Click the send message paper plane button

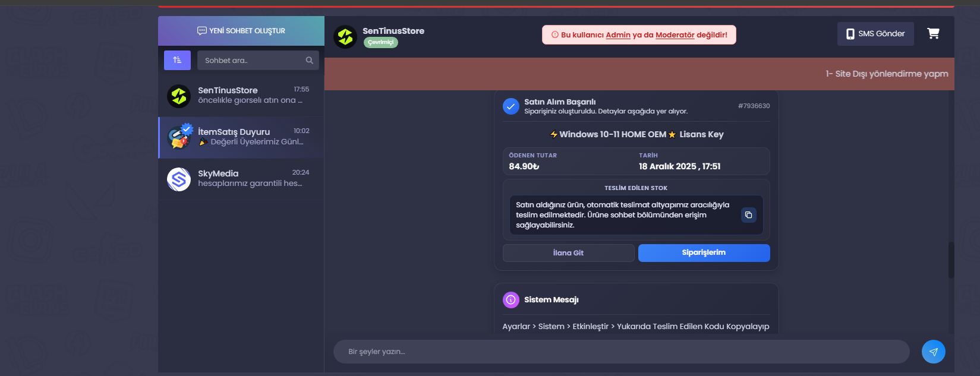(934, 352)
